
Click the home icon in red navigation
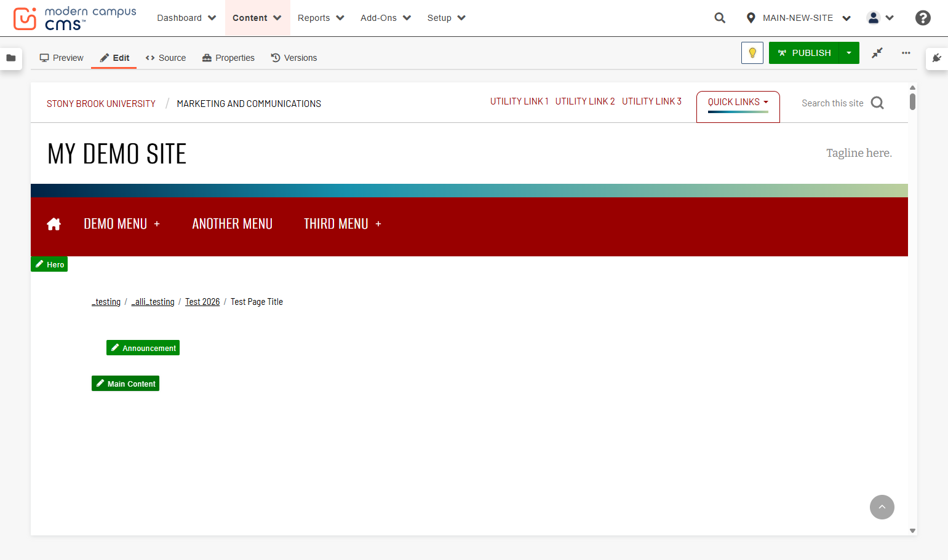coord(54,224)
